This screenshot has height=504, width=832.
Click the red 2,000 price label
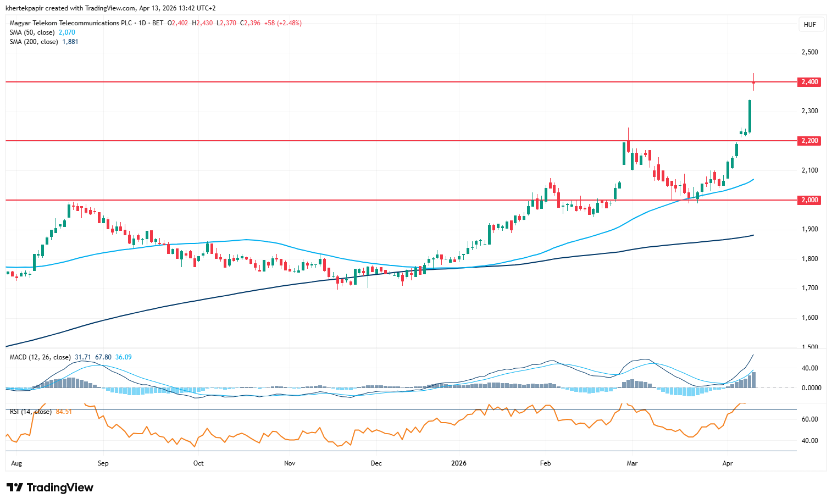(809, 200)
